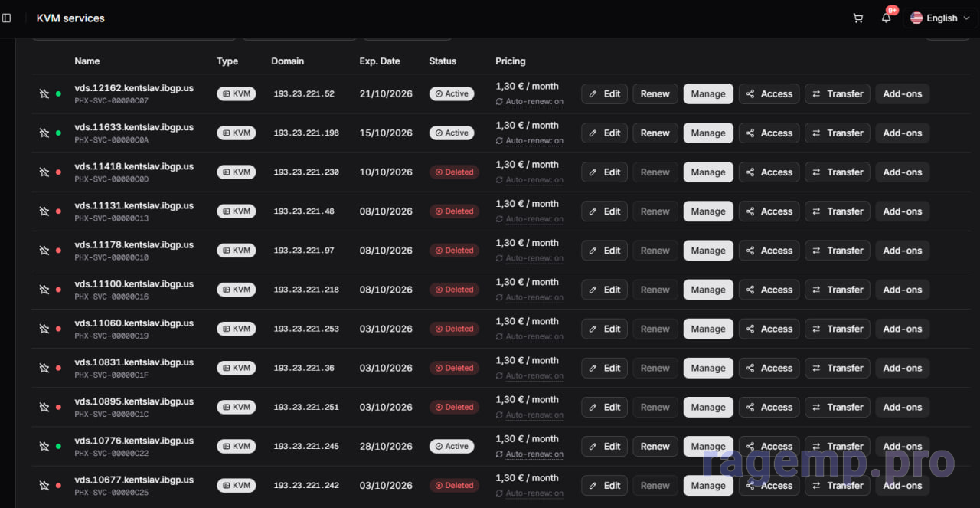Select IP address 193.23.221.198
980x508 pixels.
click(x=306, y=133)
